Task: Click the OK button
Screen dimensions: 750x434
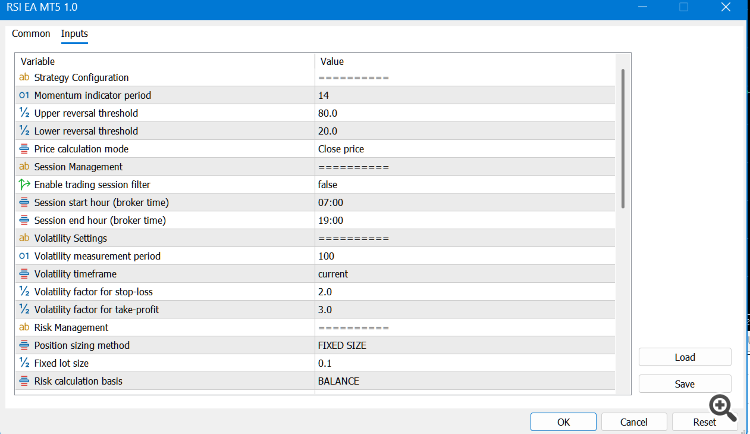Action: click(563, 422)
